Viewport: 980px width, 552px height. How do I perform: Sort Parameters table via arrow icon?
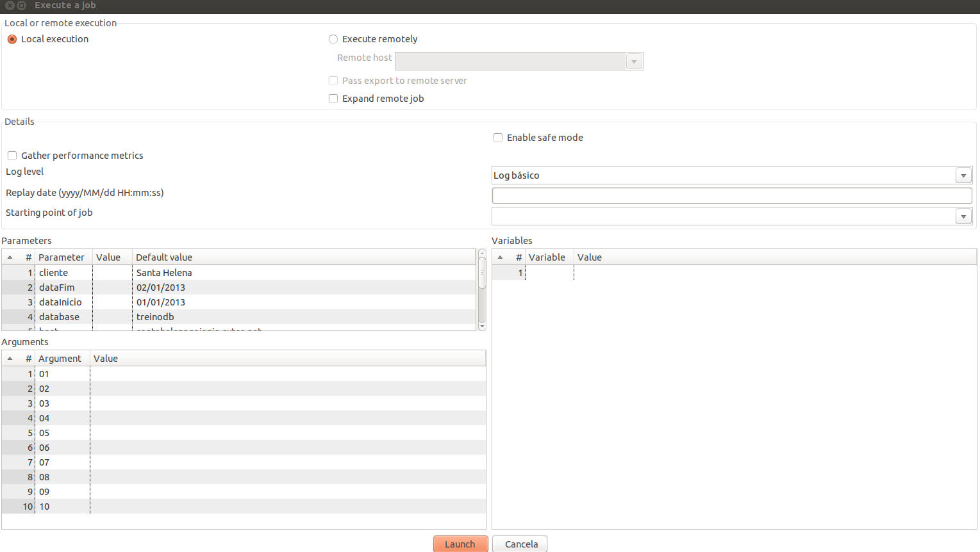(x=10, y=257)
